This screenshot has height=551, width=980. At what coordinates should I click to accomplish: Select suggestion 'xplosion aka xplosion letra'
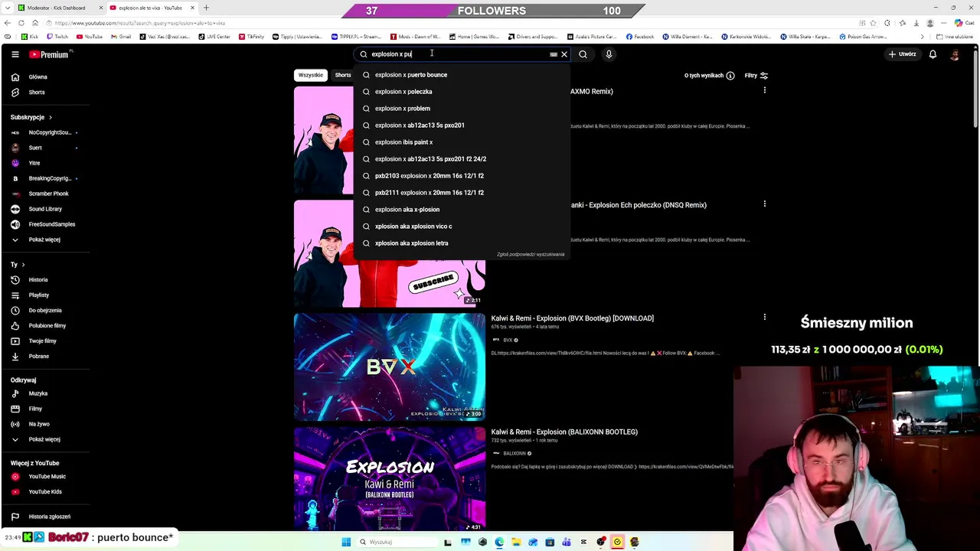(x=462, y=243)
